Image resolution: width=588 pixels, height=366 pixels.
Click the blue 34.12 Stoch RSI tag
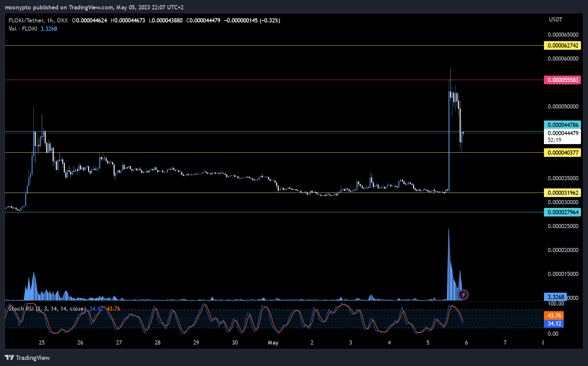tap(554, 324)
